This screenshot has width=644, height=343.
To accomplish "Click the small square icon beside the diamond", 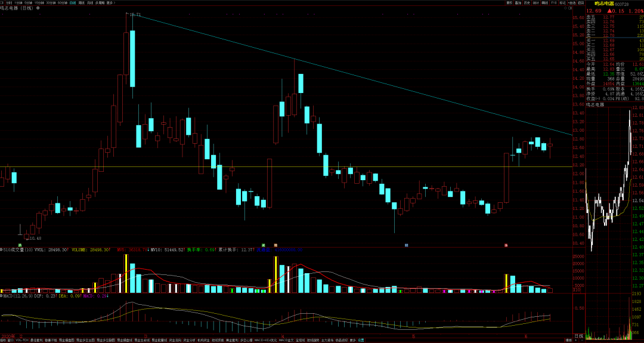I will 570,8.
